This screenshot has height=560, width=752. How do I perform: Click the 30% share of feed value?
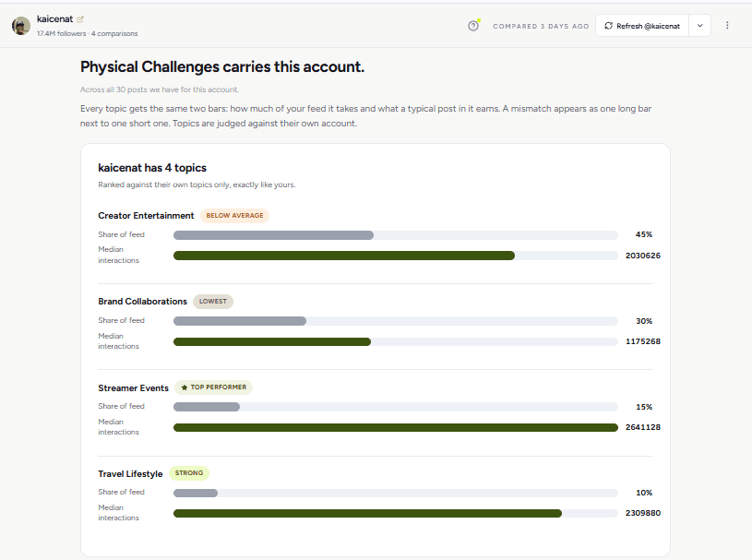click(644, 321)
